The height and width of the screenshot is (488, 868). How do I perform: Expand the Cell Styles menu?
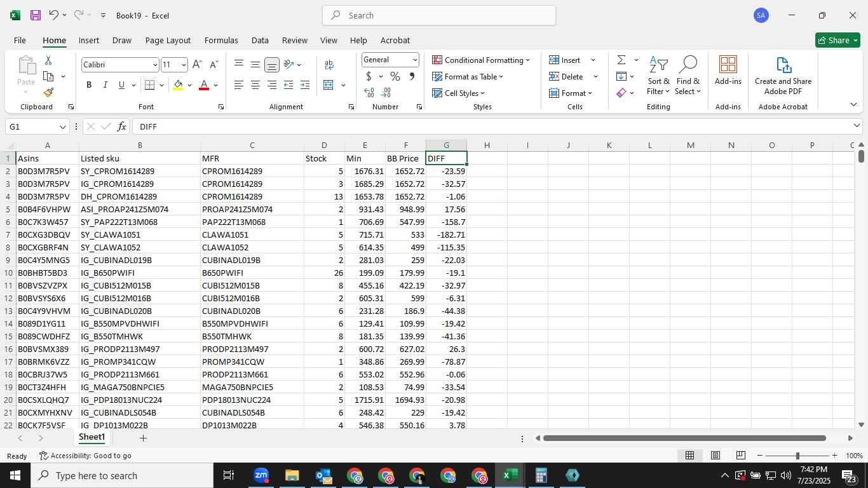(x=458, y=93)
